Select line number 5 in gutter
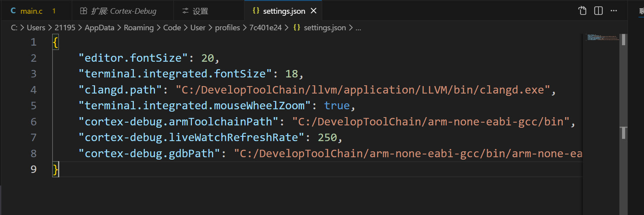 coord(34,105)
